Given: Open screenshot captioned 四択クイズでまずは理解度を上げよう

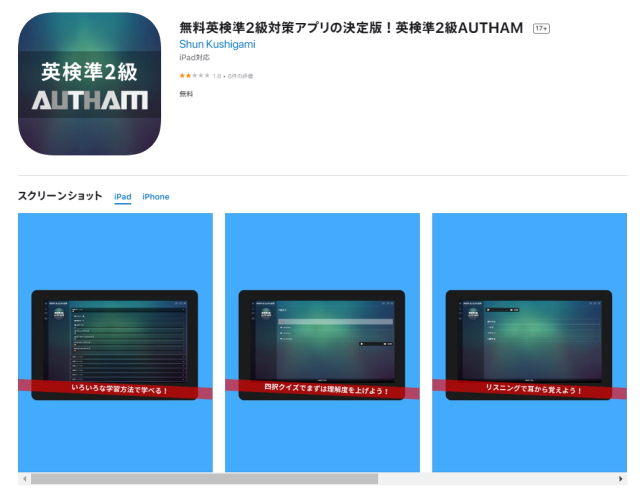Looking at the screenshot, I should pyautogui.click(x=322, y=342).
